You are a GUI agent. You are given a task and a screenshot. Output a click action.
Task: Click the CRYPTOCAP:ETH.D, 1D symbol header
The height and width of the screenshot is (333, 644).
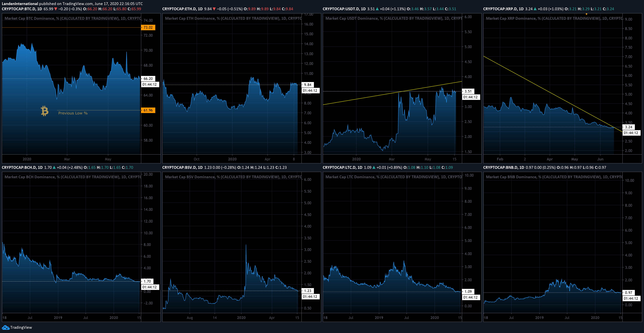182,9
